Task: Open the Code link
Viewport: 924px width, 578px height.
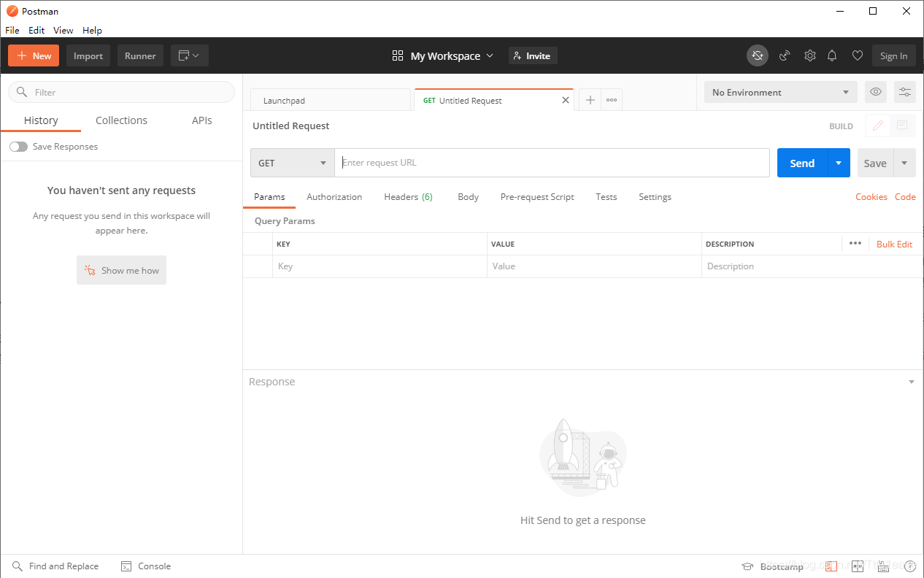Action: [905, 197]
